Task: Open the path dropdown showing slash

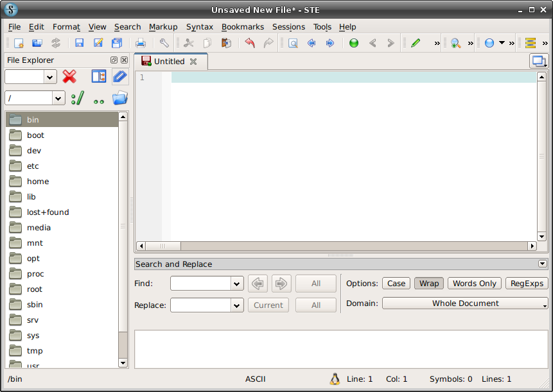Action: 58,98
